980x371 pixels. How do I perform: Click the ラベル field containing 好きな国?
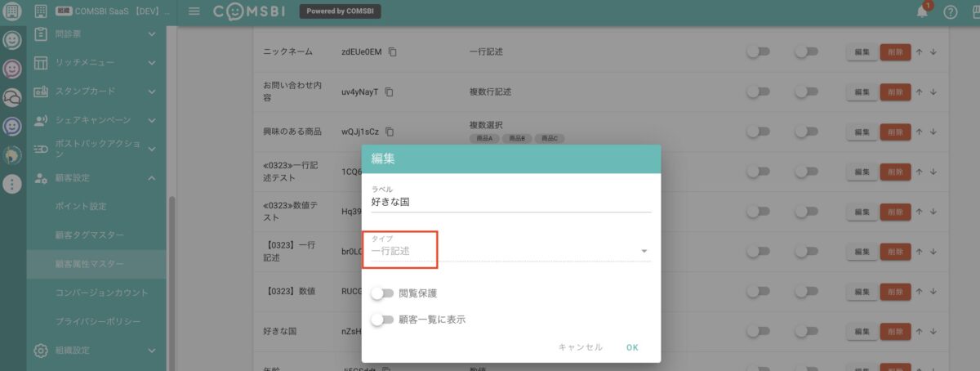click(x=510, y=202)
